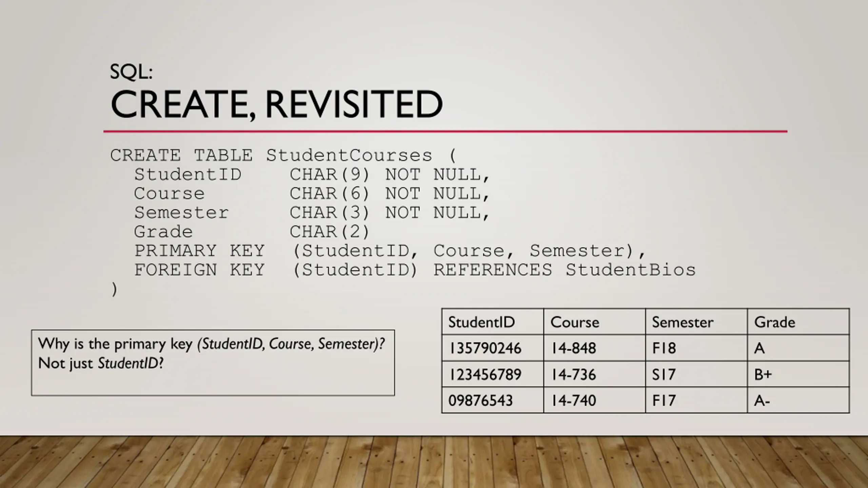Click the cell containing 09876543
868x488 pixels.
pos(481,401)
